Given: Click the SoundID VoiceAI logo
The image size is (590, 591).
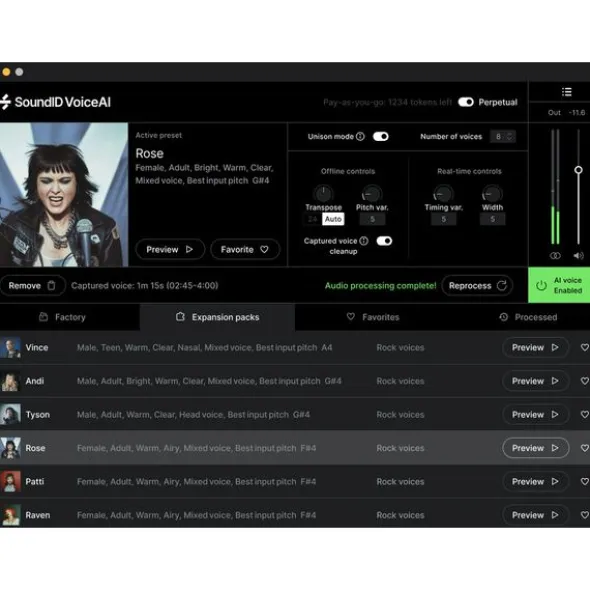Looking at the screenshot, I should tap(56, 102).
